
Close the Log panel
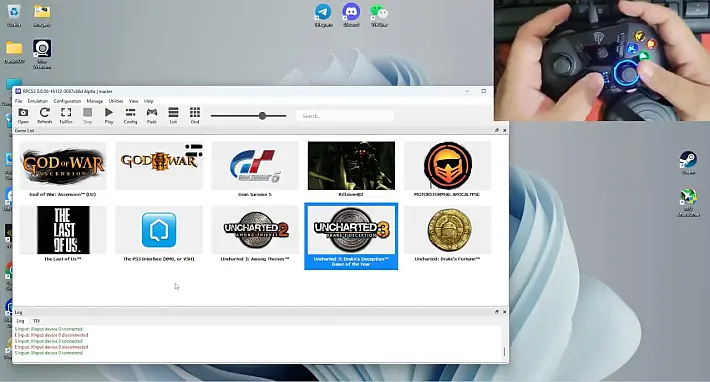tap(504, 312)
